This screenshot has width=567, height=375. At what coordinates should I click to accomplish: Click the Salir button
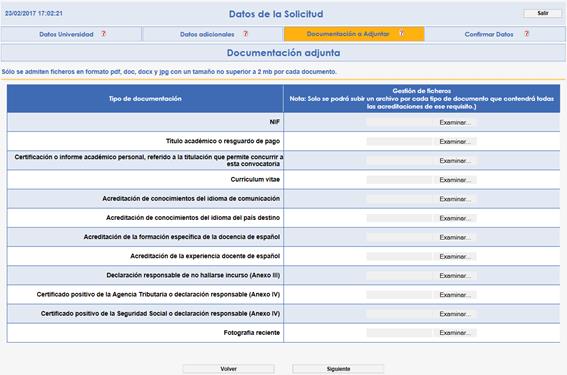coord(543,13)
